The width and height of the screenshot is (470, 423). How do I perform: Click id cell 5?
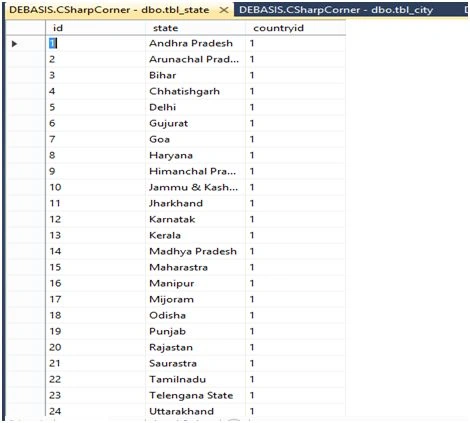coord(95,107)
